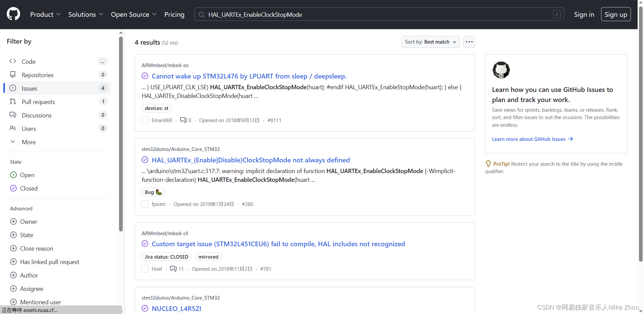Viewport: 644px width, 314px height.
Task: Click comments icon on issue #8111
Action: point(183,120)
